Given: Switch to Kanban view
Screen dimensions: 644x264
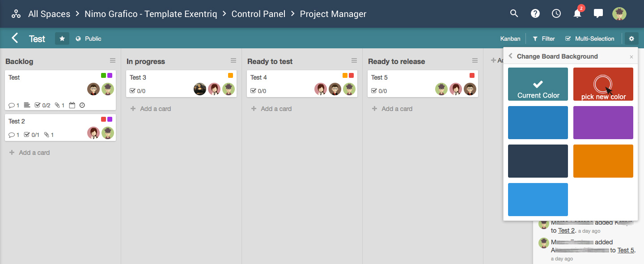Looking at the screenshot, I should (x=510, y=38).
